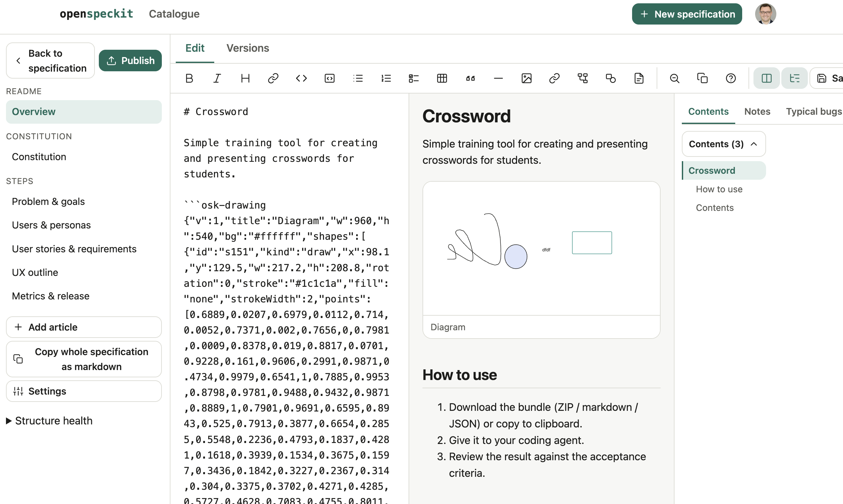The height and width of the screenshot is (504, 843).
Task: Jump to Crossword in the outline
Action: point(724,170)
